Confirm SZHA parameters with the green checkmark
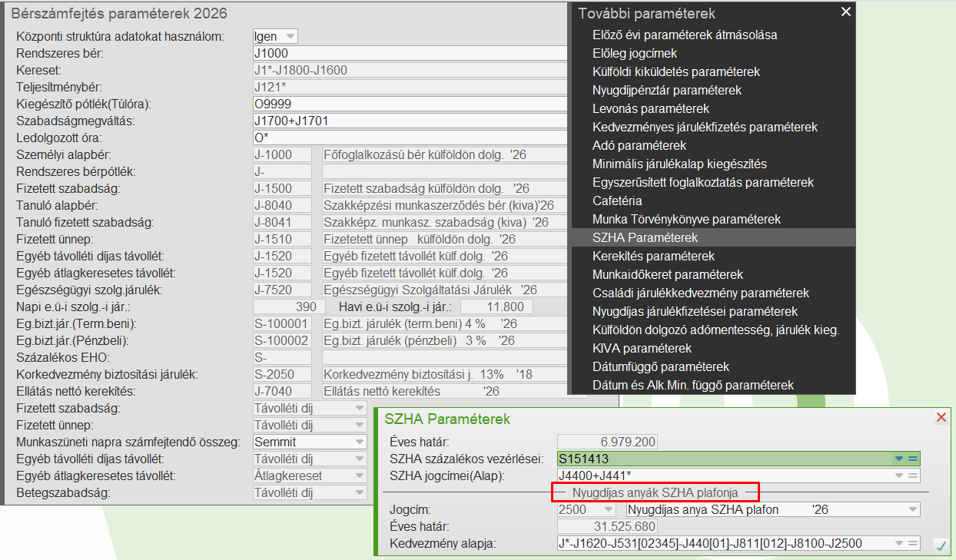 click(x=940, y=545)
